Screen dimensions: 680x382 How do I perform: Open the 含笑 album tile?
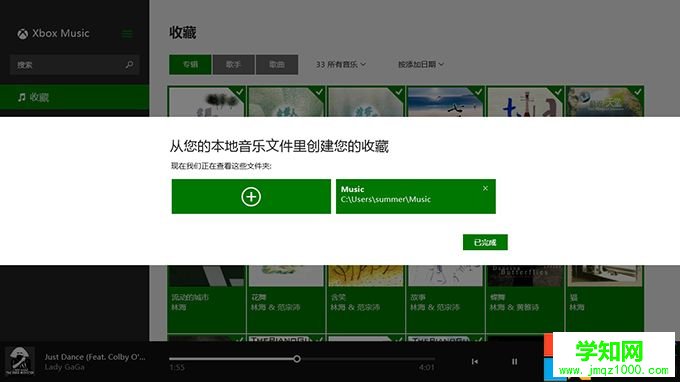(366, 298)
